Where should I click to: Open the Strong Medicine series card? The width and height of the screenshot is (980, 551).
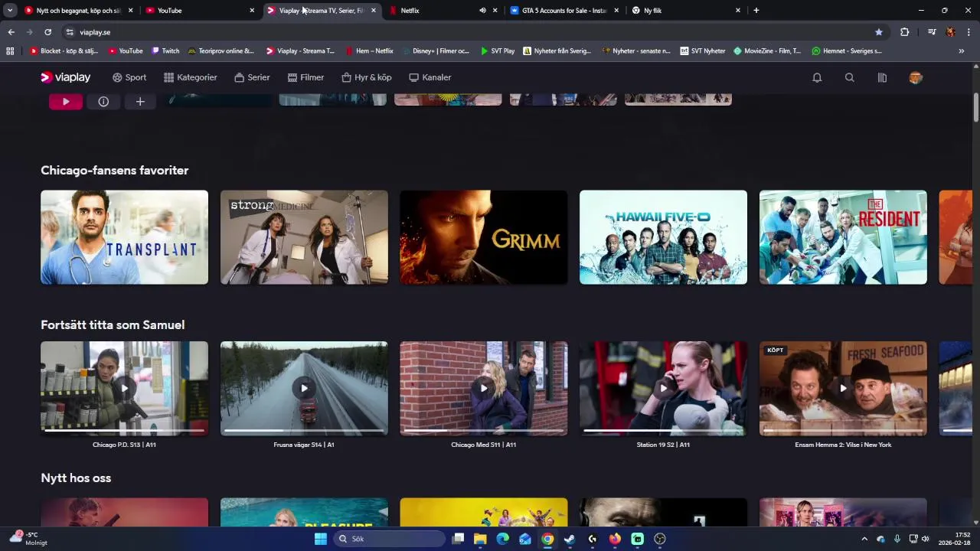(304, 237)
